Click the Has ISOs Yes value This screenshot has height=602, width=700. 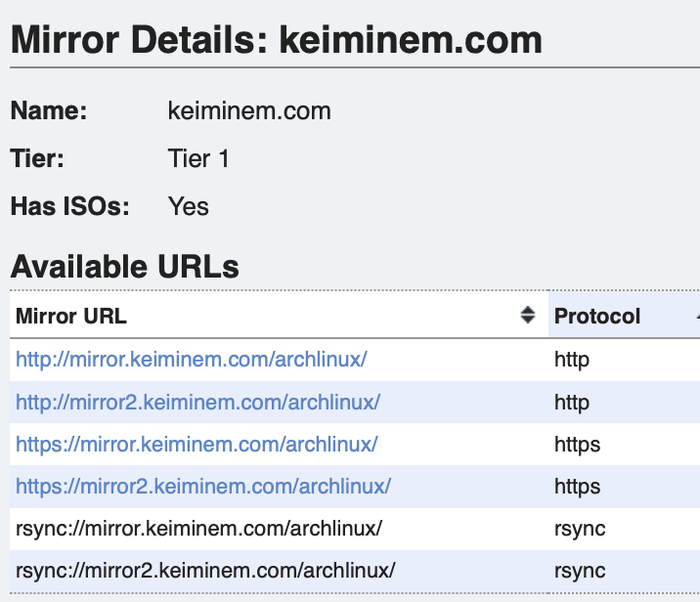click(x=188, y=206)
